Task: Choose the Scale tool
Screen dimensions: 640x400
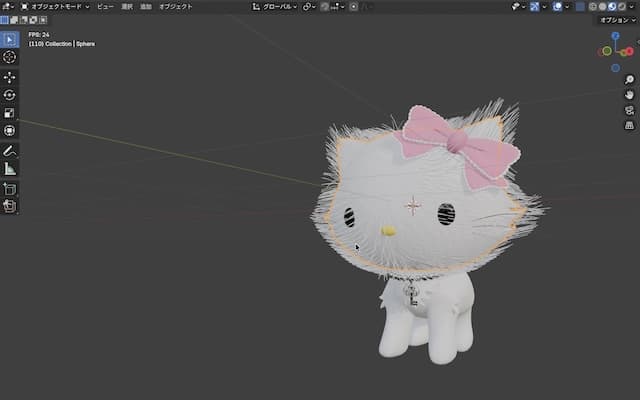Action: (10, 113)
